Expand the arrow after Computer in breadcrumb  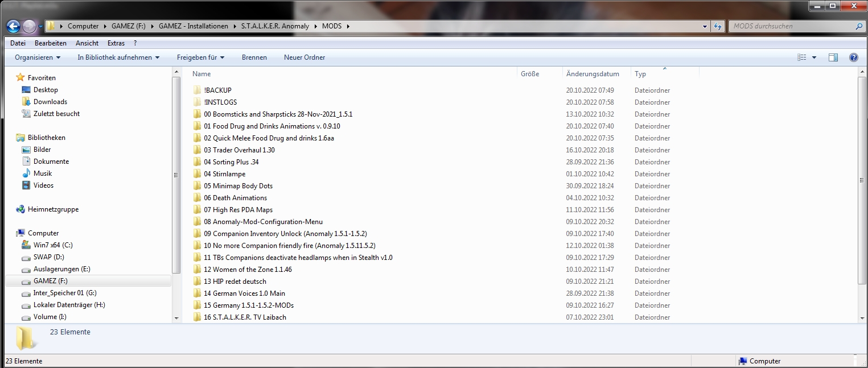coord(104,26)
